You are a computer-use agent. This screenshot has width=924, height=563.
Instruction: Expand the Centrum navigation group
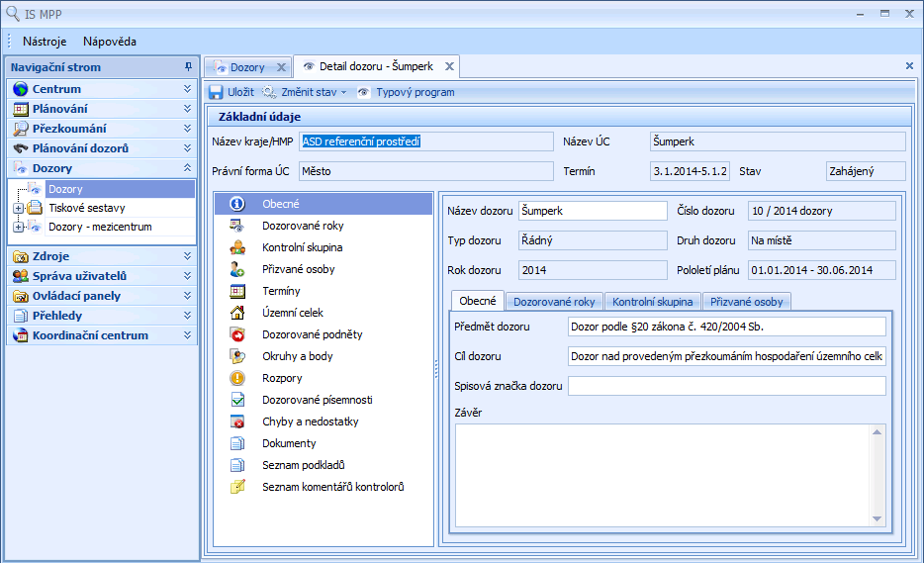click(187, 89)
